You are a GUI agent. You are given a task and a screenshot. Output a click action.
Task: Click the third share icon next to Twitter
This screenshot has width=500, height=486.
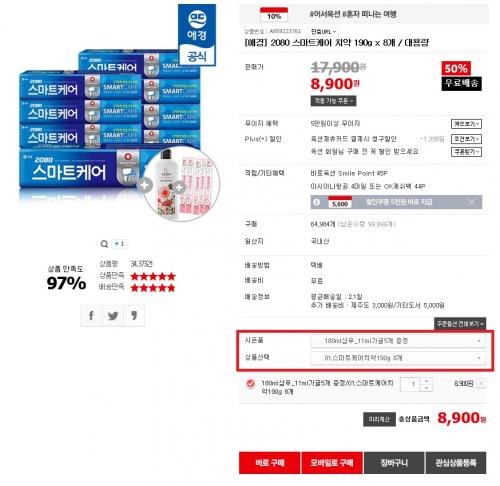(134, 315)
